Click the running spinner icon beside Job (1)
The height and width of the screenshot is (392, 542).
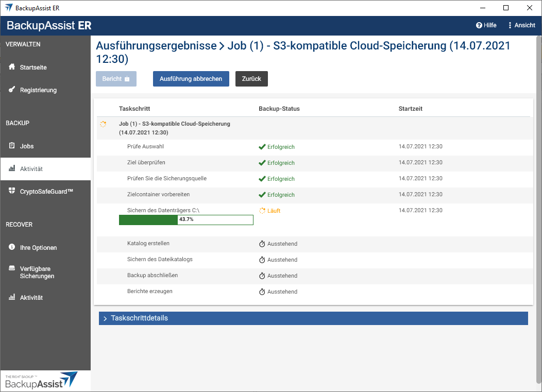(103, 124)
